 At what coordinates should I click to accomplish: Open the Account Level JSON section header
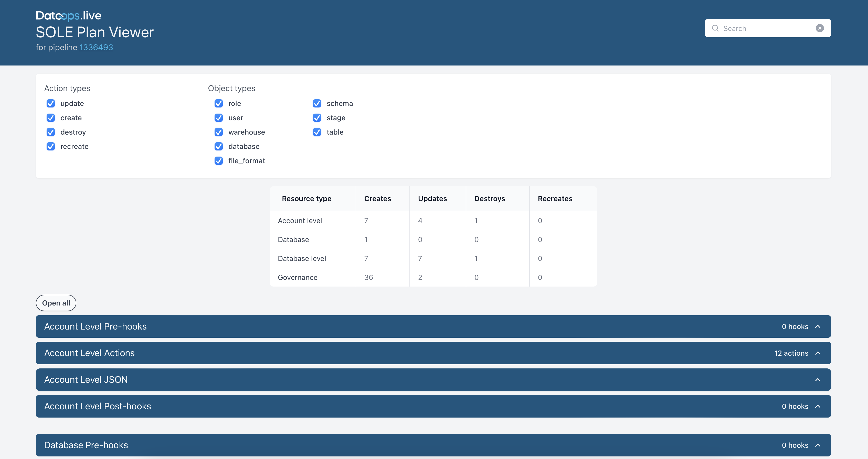point(433,380)
